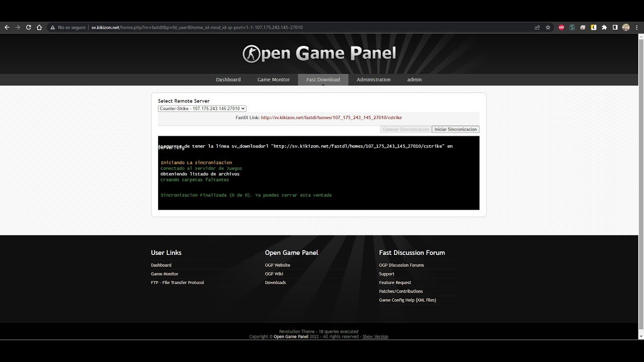Viewport: 644px width, 362px height.
Task: Open OGP Discussion Forums link
Action: tap(401, 265)
